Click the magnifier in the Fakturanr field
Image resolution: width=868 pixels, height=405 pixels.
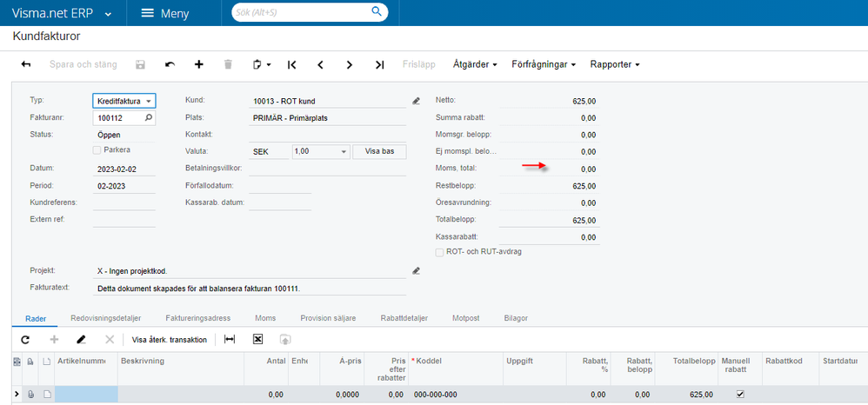149,118
